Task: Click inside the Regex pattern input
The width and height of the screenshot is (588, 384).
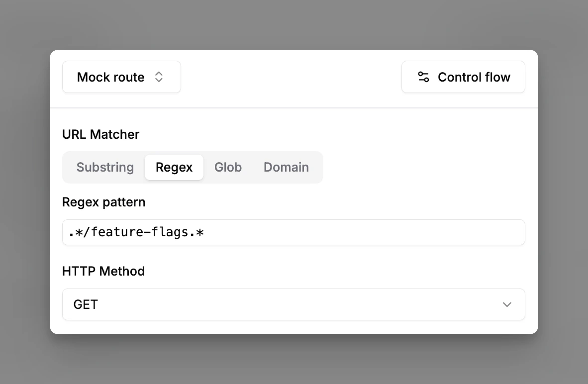Action: (294, 232)
